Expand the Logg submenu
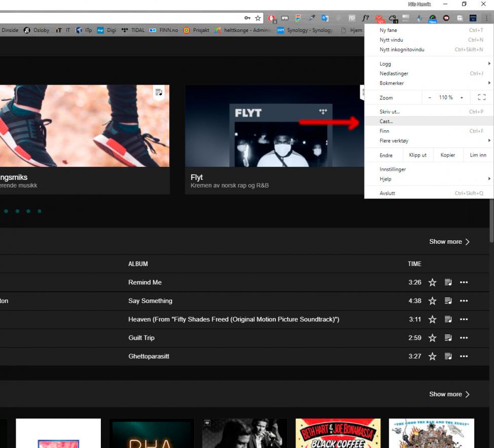The width and height of the screenshot is (494, 448). point(429,64)
